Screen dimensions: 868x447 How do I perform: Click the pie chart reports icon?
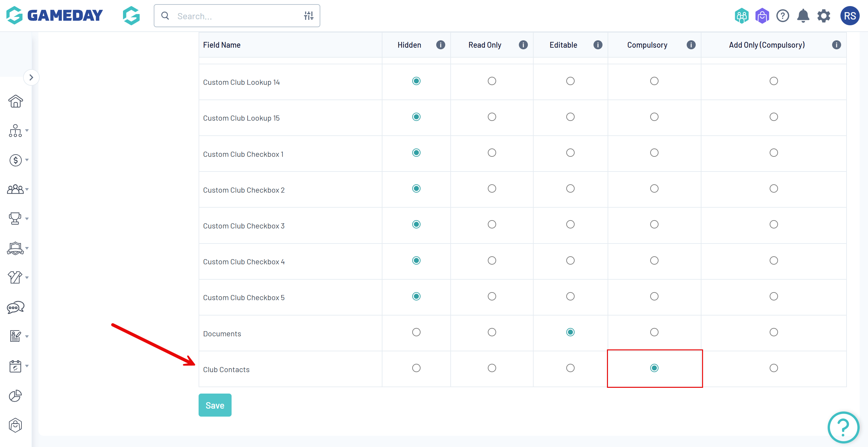[15, 396]
